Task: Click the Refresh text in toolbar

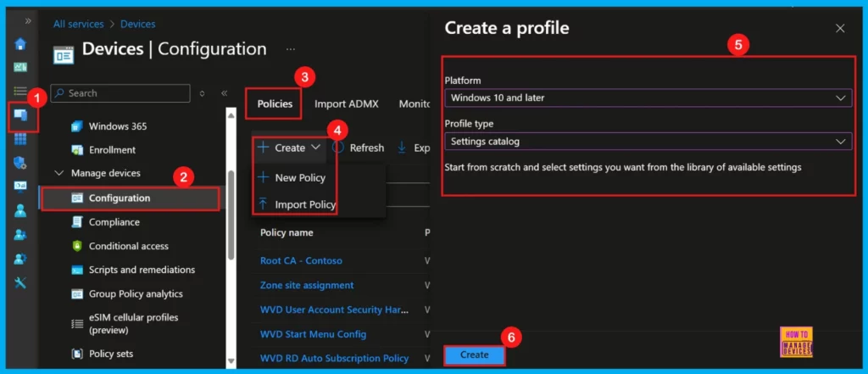Action: pyautogui.click(x=366, y=148)
